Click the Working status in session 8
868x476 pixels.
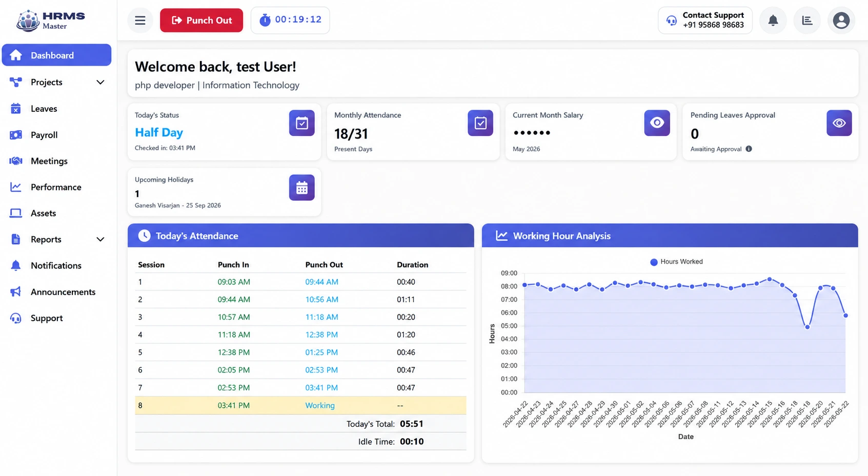click(x=320, y=405)
